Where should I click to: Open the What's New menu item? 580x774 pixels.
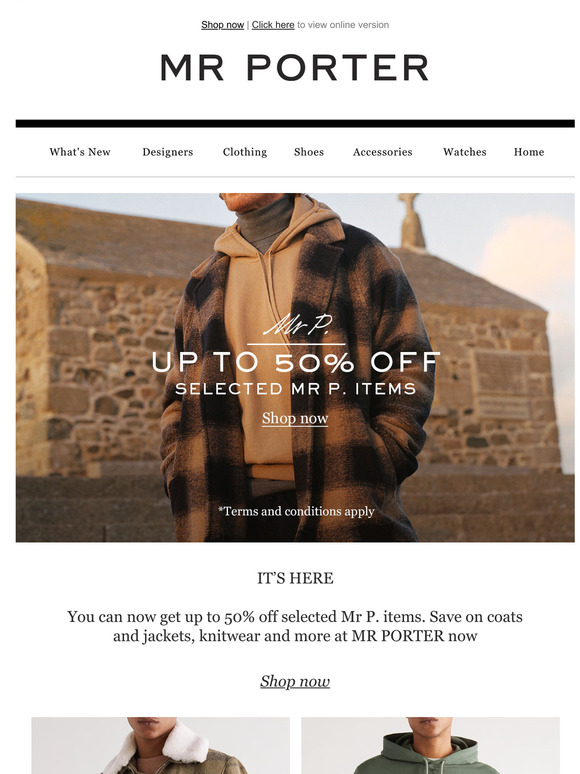(x=80, y=152)
